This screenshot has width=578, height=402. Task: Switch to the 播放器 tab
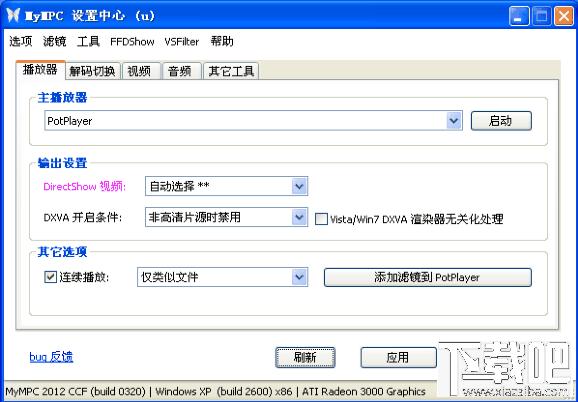point(41,70)
